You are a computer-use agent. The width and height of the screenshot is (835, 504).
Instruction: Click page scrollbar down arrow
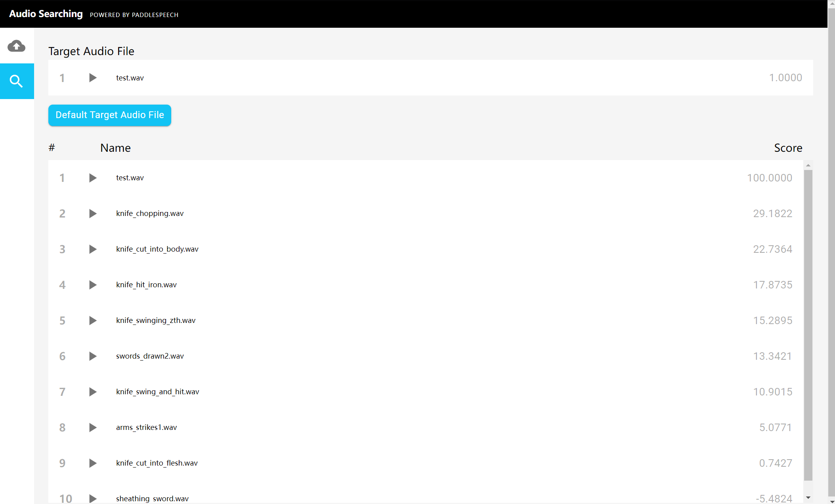831,501
